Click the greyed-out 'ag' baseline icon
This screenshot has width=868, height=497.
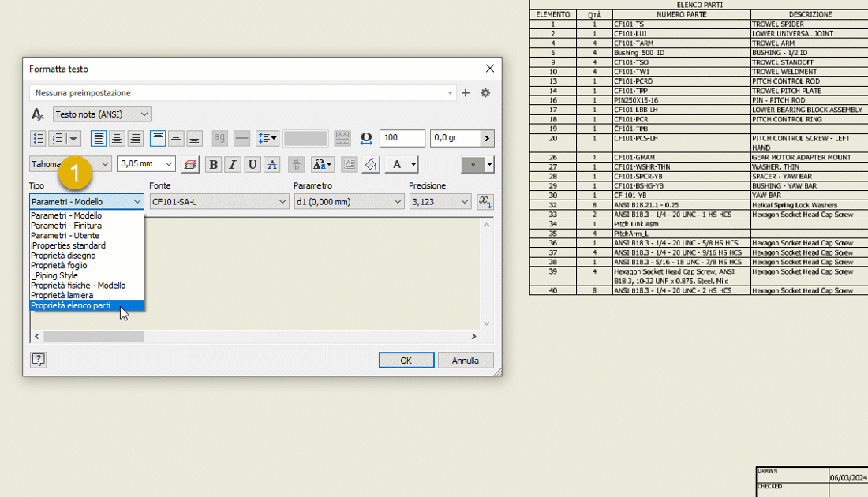[220, 138]
